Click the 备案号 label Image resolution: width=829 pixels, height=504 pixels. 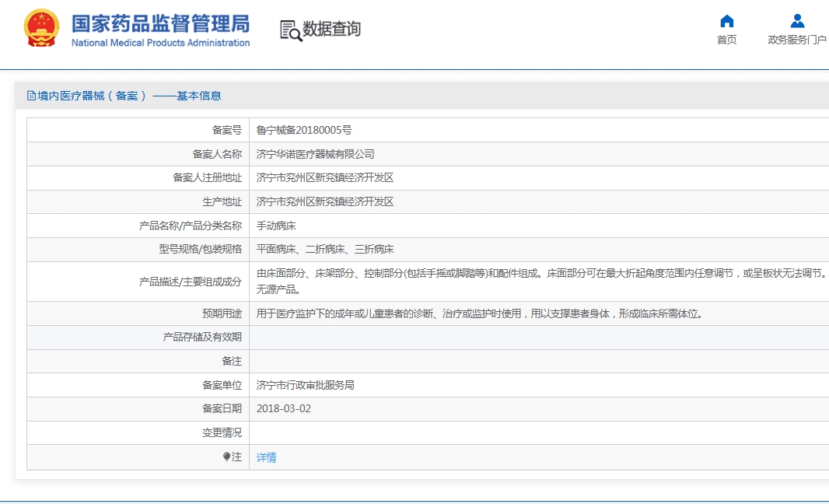[227, 130]
